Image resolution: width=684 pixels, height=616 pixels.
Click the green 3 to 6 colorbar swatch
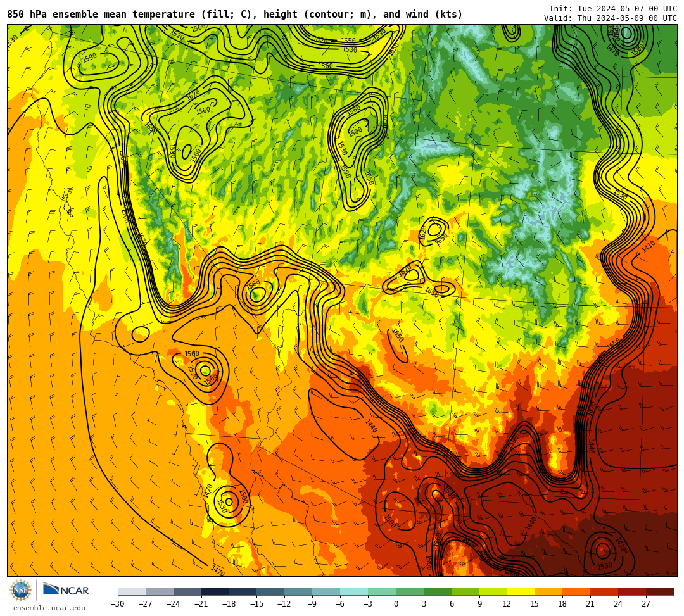[x=438, y=591]
